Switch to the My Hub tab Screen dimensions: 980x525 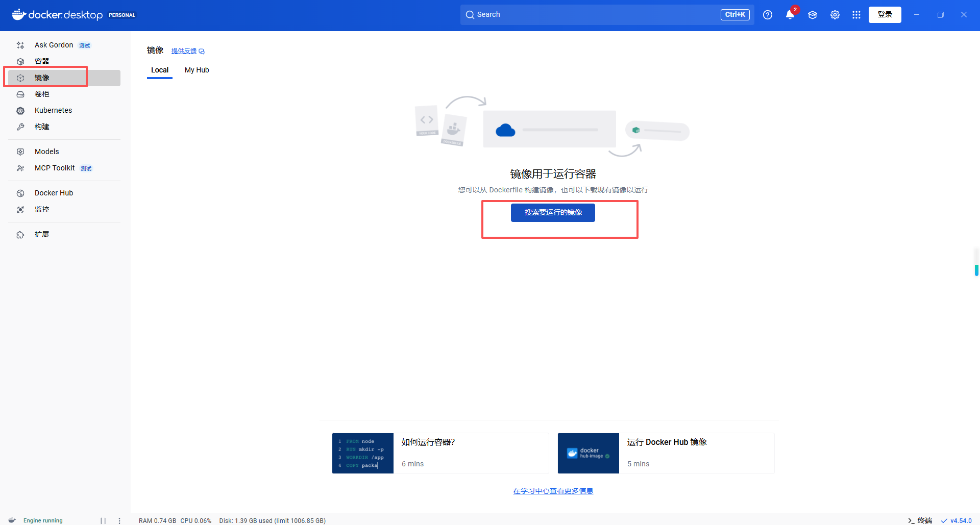click(197, 70)
